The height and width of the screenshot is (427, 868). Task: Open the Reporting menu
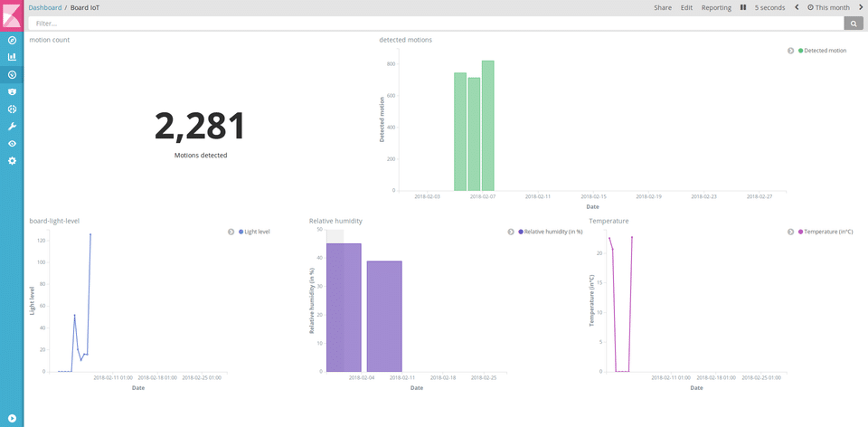[716, 7]
